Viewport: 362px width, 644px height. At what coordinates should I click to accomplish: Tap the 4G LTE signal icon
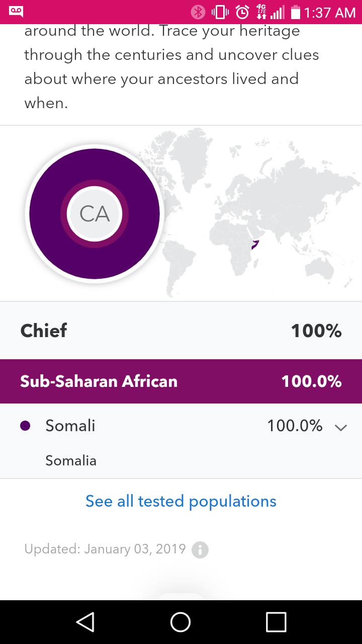click(261, 12)
